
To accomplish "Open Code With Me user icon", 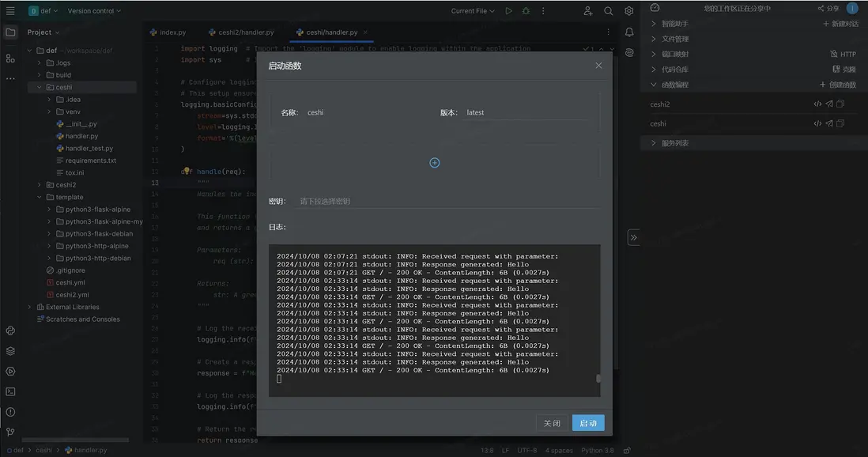I will click(588, 10).
